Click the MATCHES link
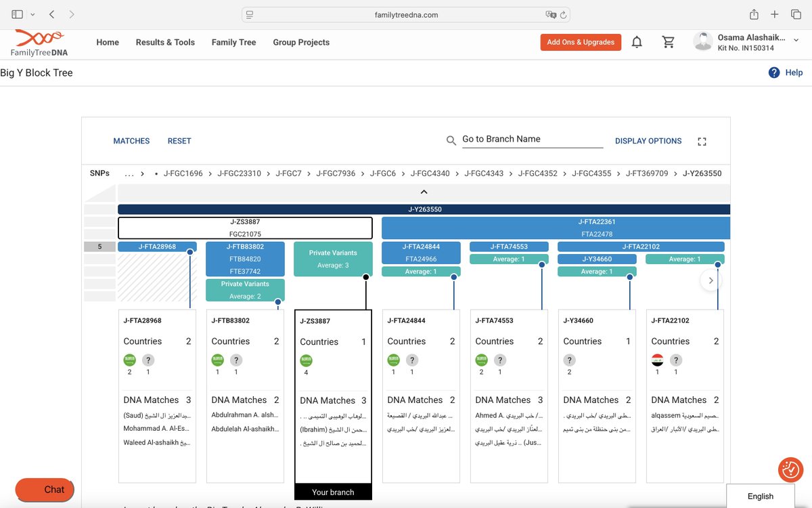The width and height of the screenshot is (812, 508). (x=131, y=141)
